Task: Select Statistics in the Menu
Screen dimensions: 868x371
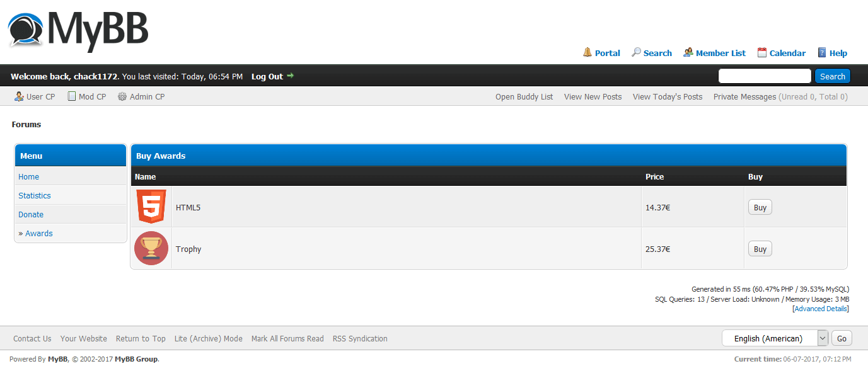Action: (35, 196)
